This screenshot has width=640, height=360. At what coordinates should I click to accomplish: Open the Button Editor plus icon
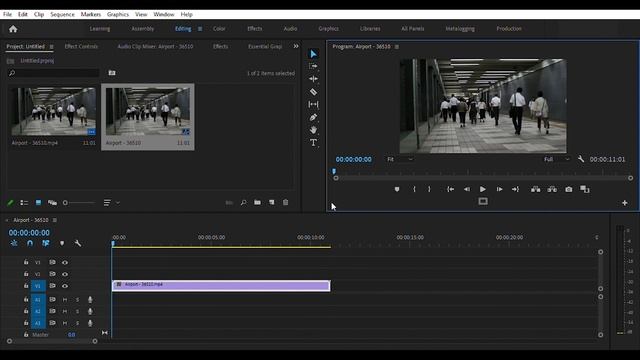click(624, 203)
